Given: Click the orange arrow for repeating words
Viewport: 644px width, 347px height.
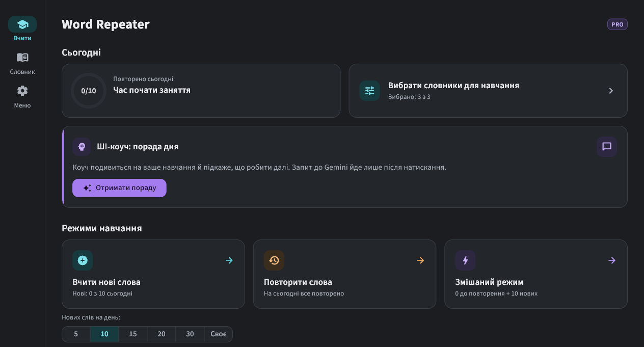Looking at the screenshot, I should pos(420,260).
